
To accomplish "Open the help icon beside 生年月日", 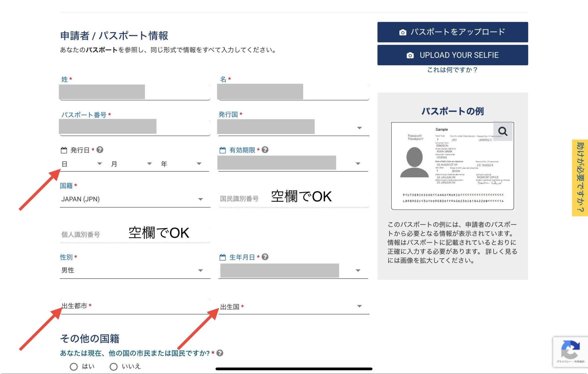I will [266, 257].
